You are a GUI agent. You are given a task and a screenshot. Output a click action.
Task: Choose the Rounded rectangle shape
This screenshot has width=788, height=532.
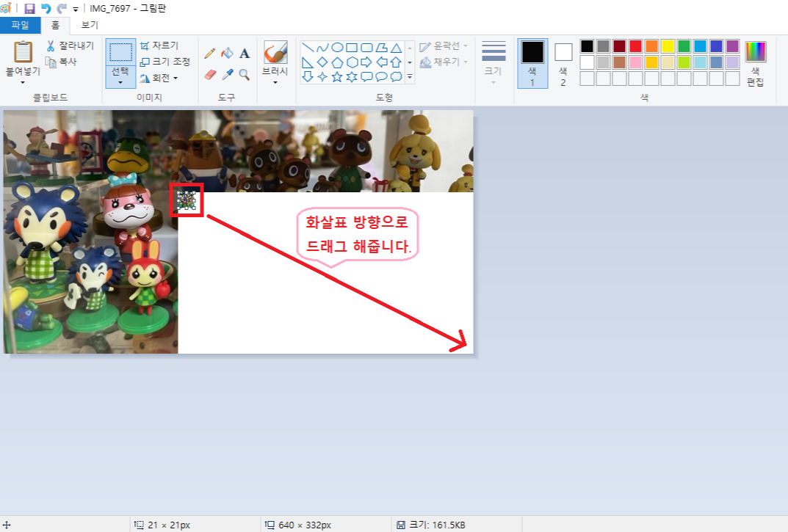click(x=367, y=48)
